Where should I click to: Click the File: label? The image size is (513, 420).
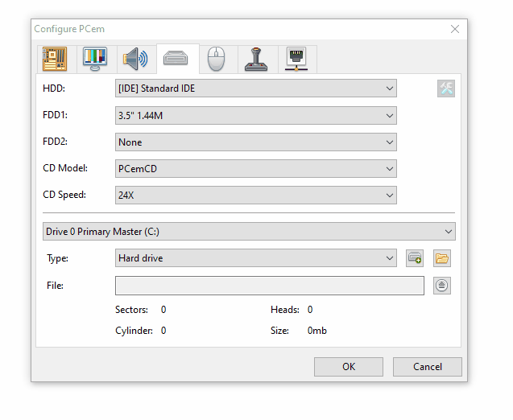point(55,286)
